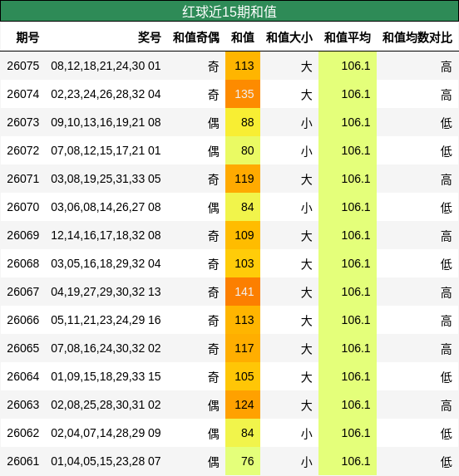Image resolution: width=459 pixels, height=476 pixels.
Task: Click 小 size cell in row 26073
Action: (307, 123)
